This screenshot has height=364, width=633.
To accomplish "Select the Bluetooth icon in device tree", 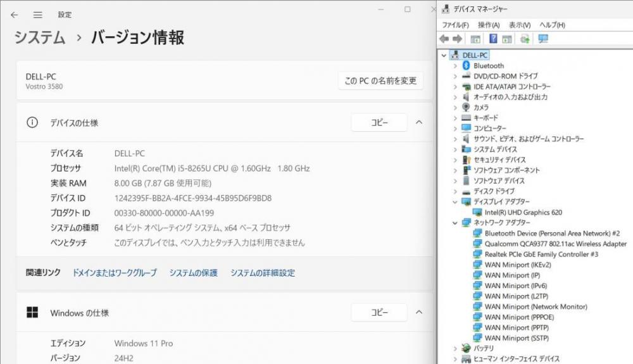I will tap(467, 65).
